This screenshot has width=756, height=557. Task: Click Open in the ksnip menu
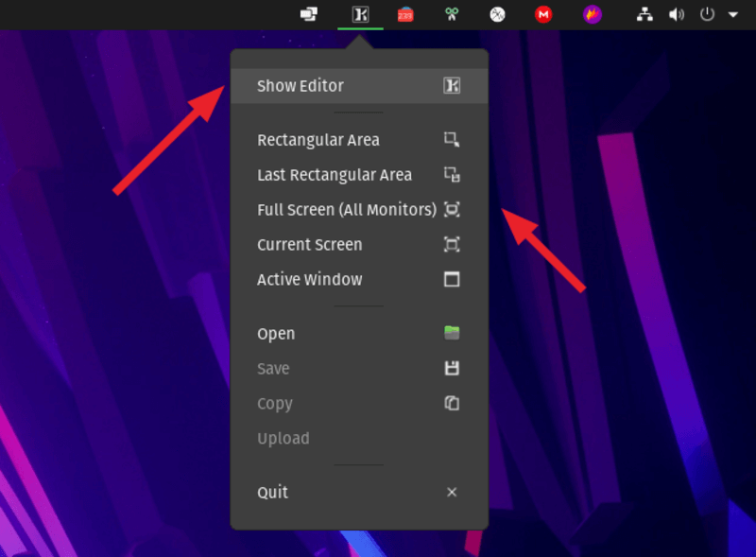[x=276, y=334]
